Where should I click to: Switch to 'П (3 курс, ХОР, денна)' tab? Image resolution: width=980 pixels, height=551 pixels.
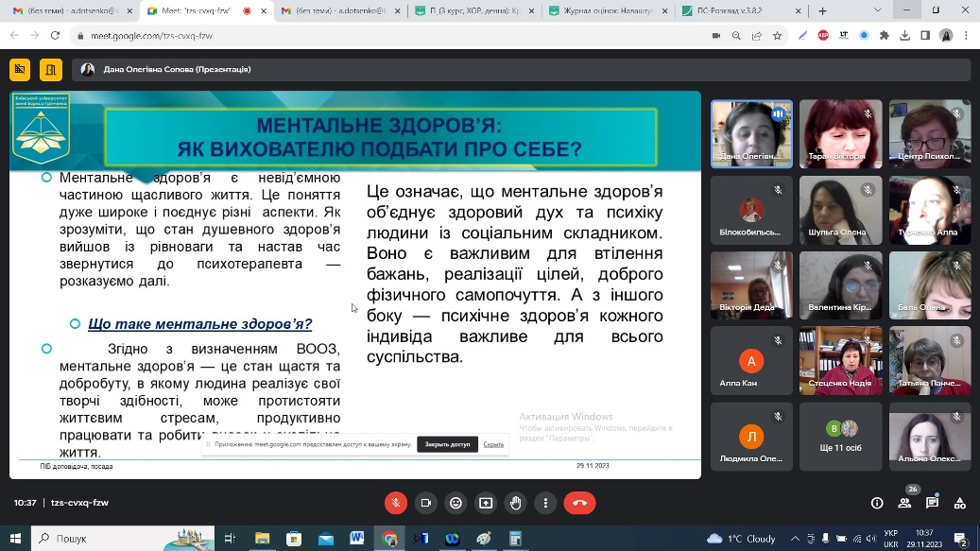coord(474,10)
